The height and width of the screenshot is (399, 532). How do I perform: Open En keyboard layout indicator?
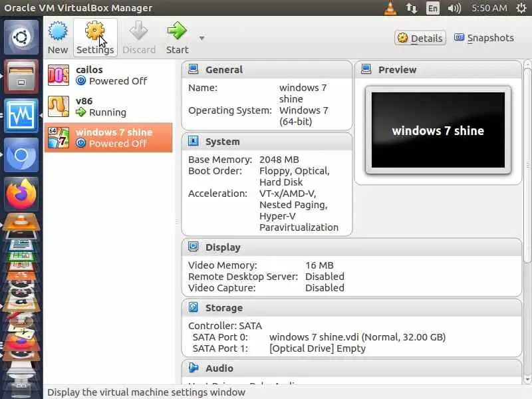coord(433,8)
